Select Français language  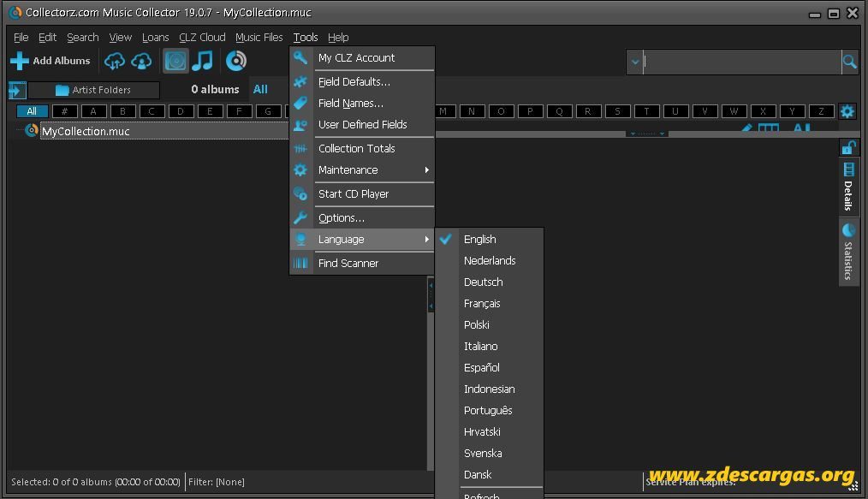click(x=490, y=304)
